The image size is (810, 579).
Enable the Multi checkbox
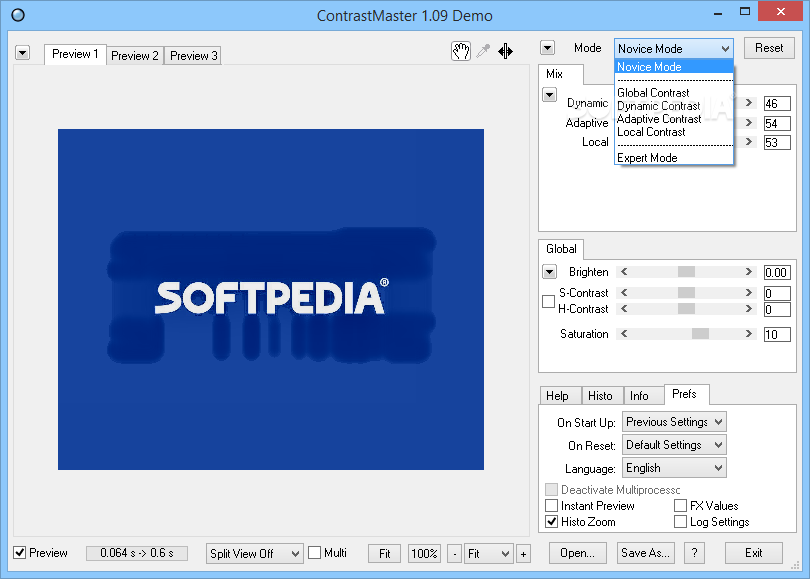(315, 553)
